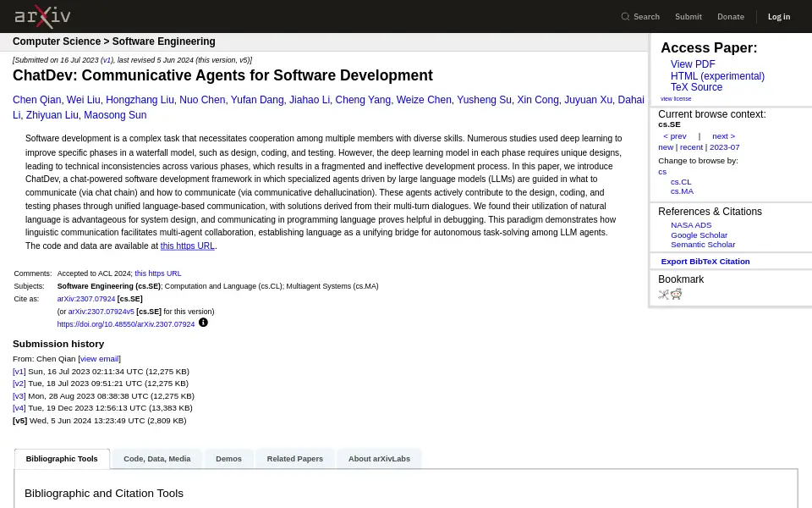Open new cs.SE listings
This screenshot has width=812, height=508.
666,147
